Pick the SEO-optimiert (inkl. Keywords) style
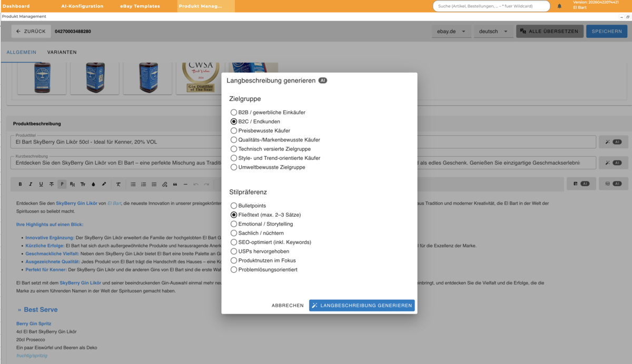Viewport: 632px width, 364px height. click(x=234, y=242)
